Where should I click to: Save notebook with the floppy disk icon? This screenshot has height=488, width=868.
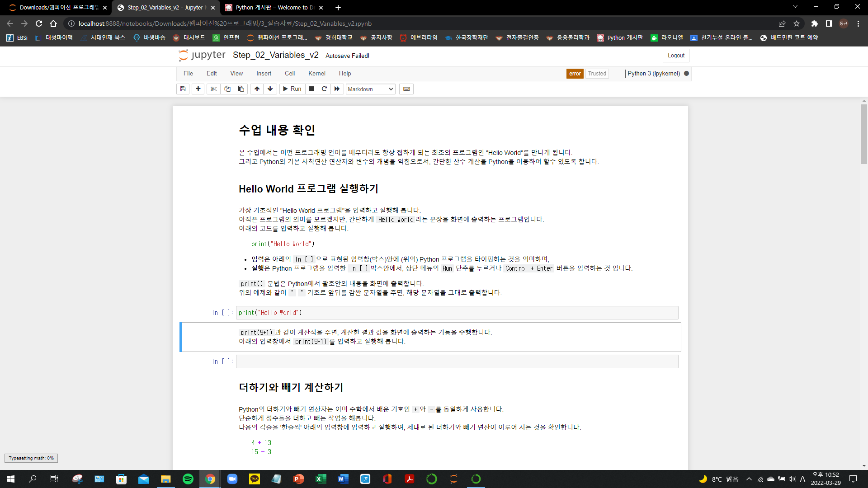coord(183,89)
